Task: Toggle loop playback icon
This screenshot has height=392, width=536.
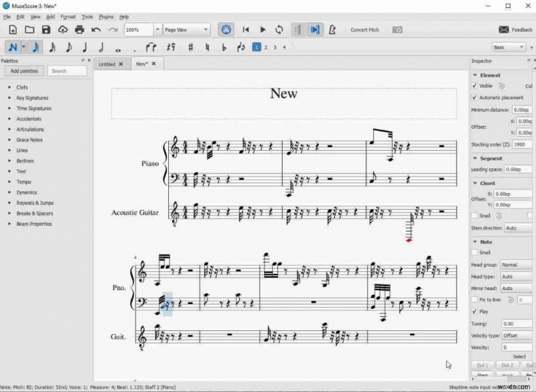Action: tap(279, 29)
